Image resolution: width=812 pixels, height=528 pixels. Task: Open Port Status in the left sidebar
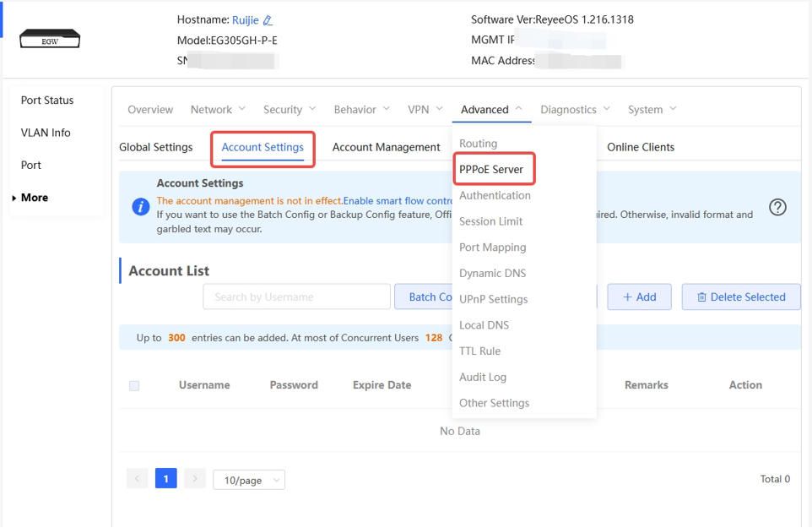[x=47, y=101]
